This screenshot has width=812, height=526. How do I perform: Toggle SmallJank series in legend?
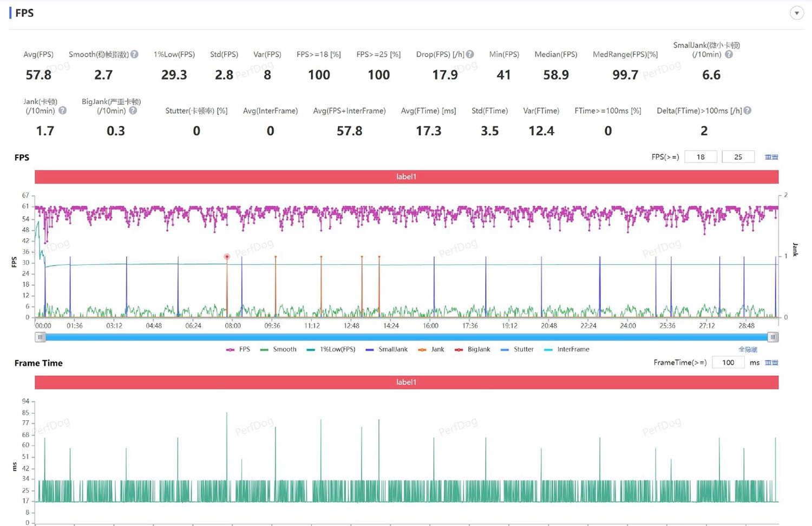click(387, 349)
